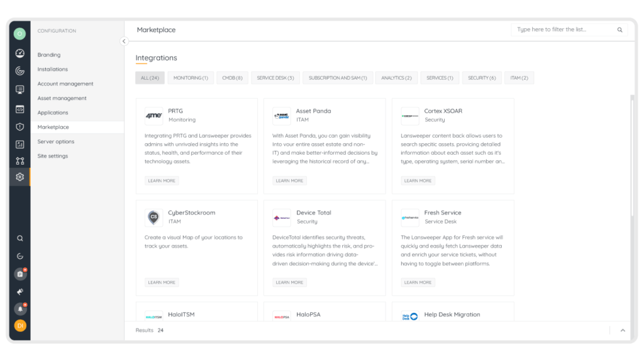
Task: Open the dashboard gauge icon in sidebar
Action: pos(19,53)
